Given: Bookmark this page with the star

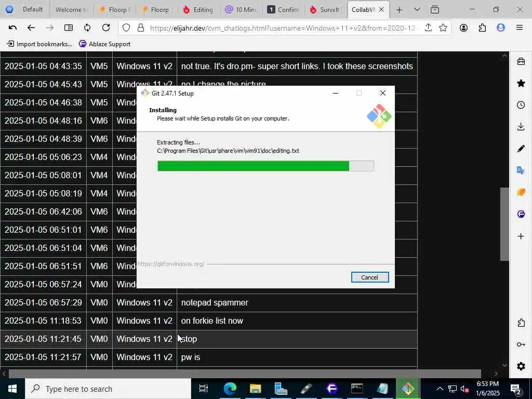Looking at the screenshot, I should tap(443, 28).
